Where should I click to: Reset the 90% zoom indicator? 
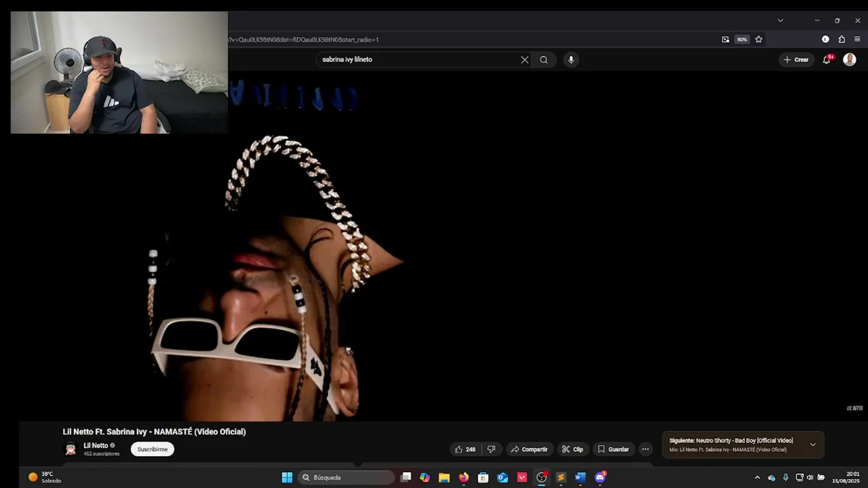click(742, 39)
